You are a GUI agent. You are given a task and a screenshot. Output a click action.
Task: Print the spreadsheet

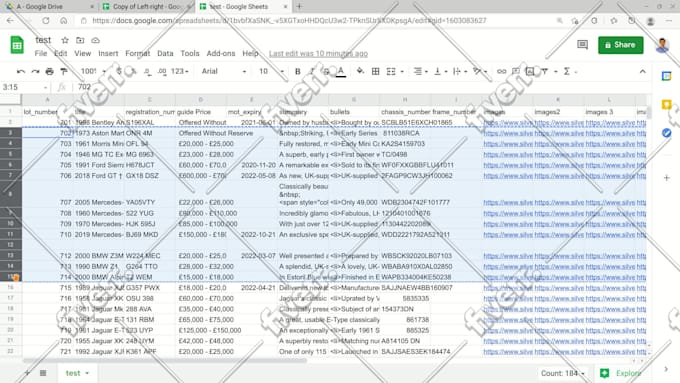pos(49,72)
